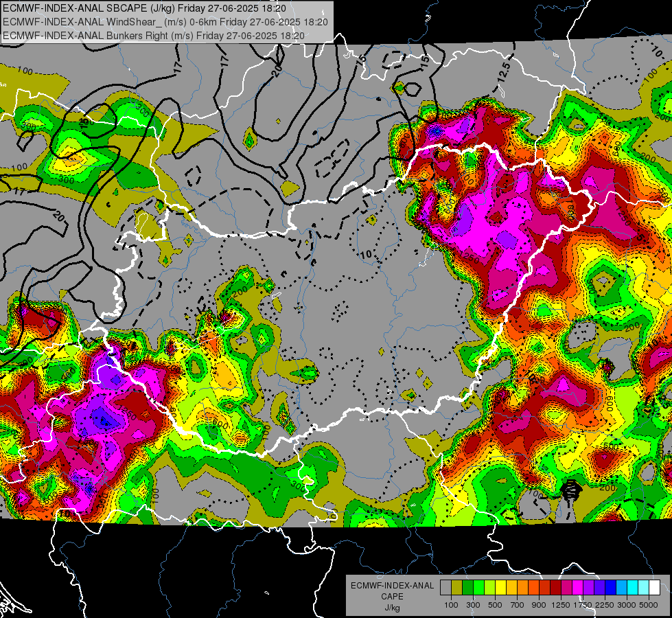Select the brick red legend swatch at 900
Image resolution: width=672 pixels, height=618 pixels.
coord(545,588)
